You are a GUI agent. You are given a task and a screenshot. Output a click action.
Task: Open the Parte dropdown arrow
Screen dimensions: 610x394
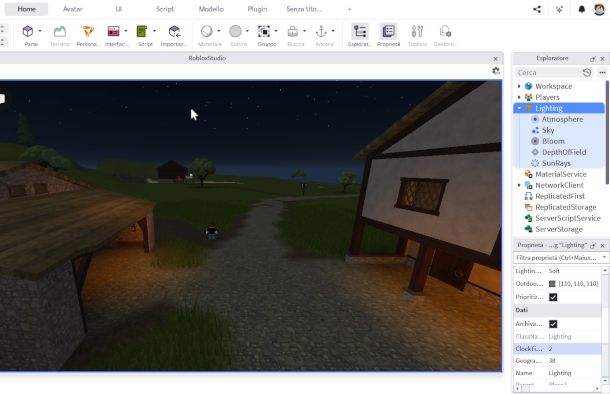coord(40,31)
